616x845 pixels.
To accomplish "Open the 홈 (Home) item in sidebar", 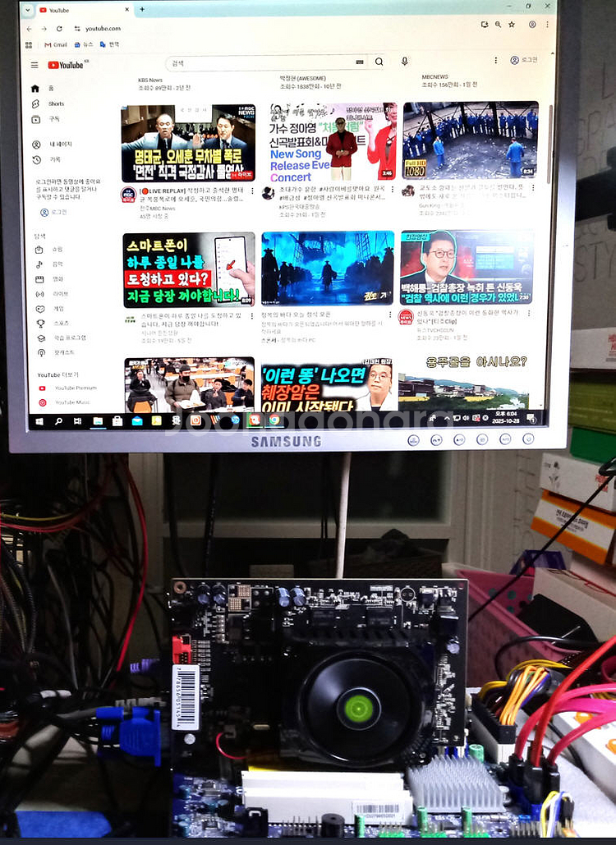I will 43,89.
